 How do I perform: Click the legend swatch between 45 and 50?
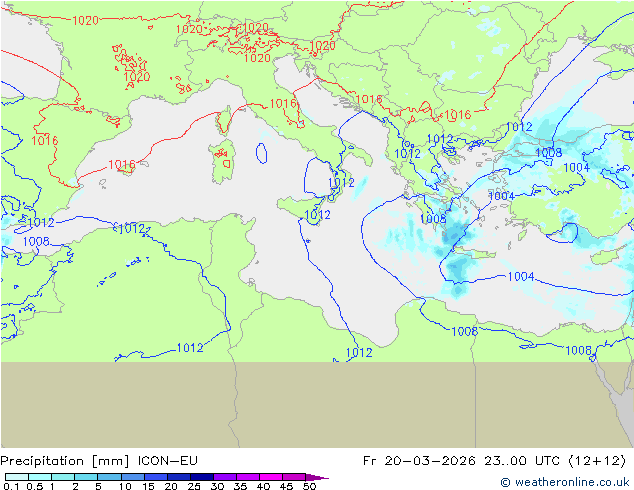pyautogui.click(x=294, y=477)
